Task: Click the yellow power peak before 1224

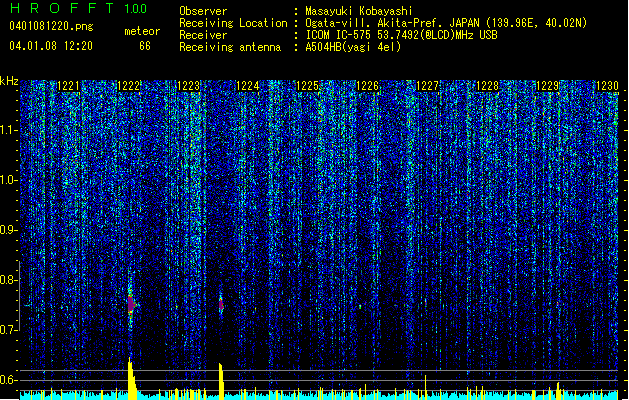Action: (221, 381)
